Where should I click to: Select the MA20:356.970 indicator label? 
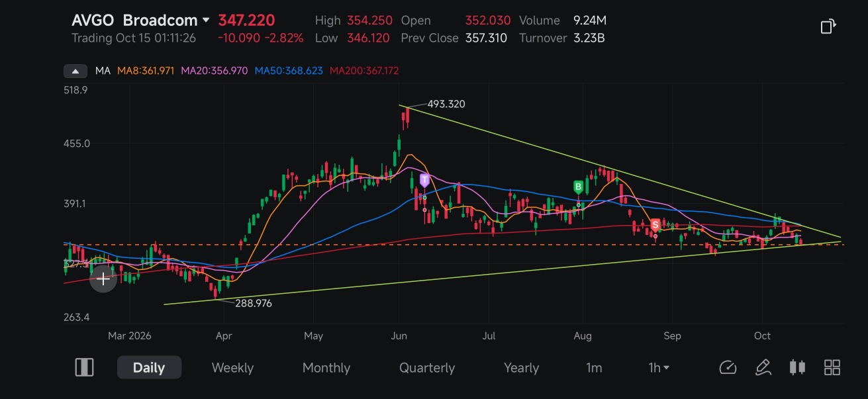click(x=215, y=71)
